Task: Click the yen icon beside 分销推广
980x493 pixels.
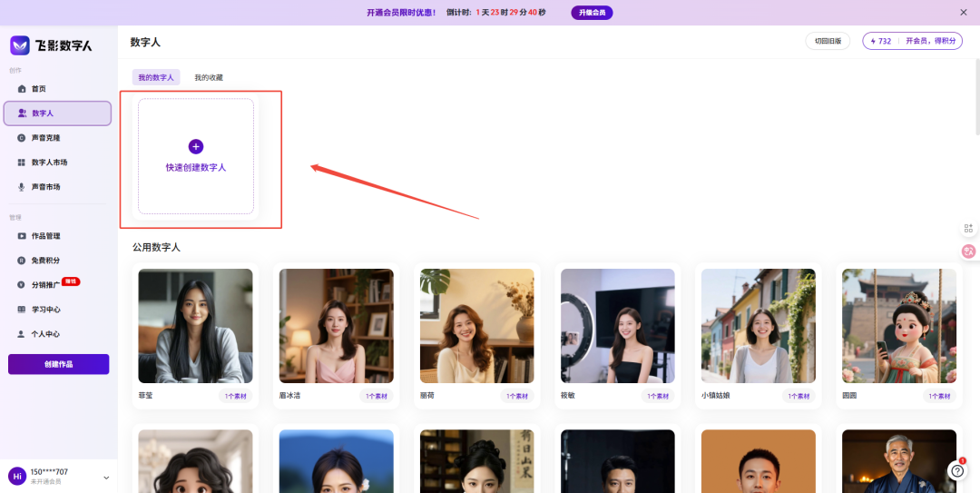Action: (x=22, y=285)
